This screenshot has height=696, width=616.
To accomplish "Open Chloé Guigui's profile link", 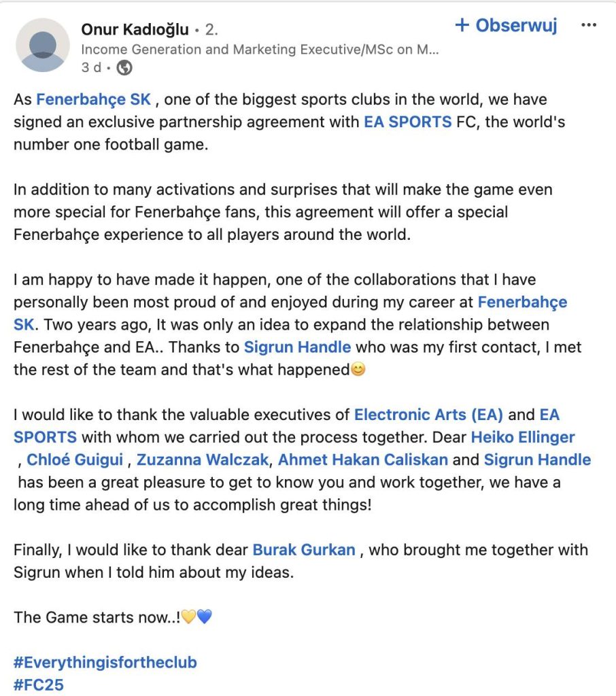I will tap(75, 460).
